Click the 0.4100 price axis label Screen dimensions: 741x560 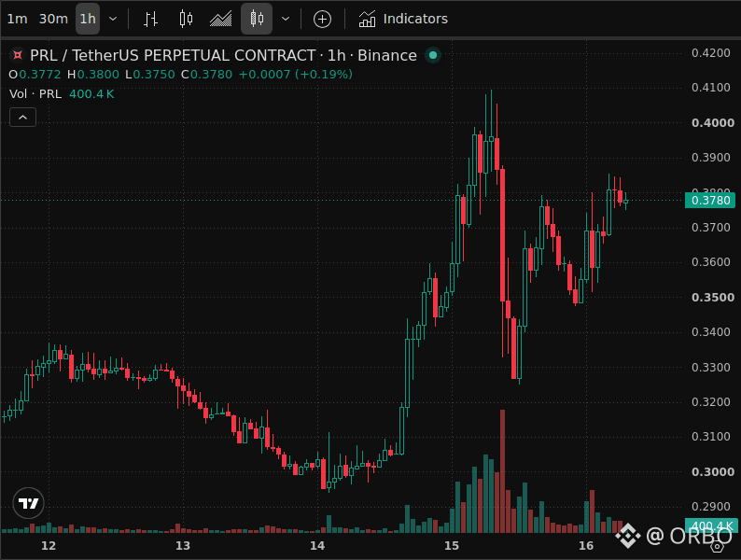pyautogui.click(x=711, y=88)
